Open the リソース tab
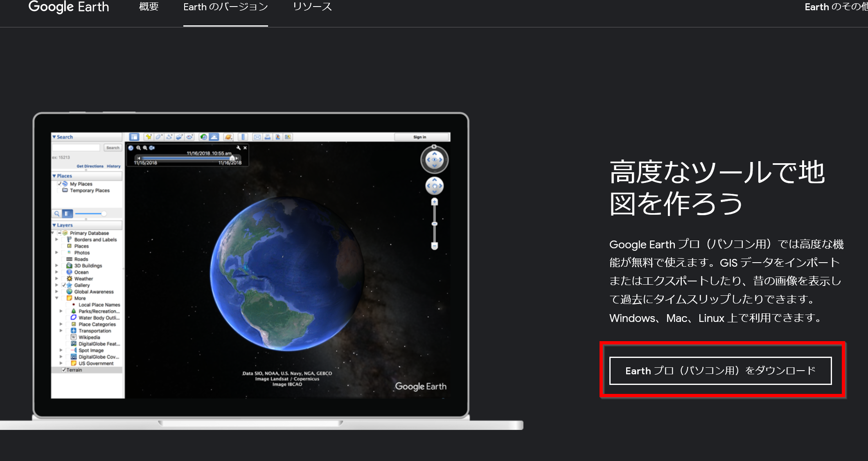868x461 pixels. click(312, 7)
